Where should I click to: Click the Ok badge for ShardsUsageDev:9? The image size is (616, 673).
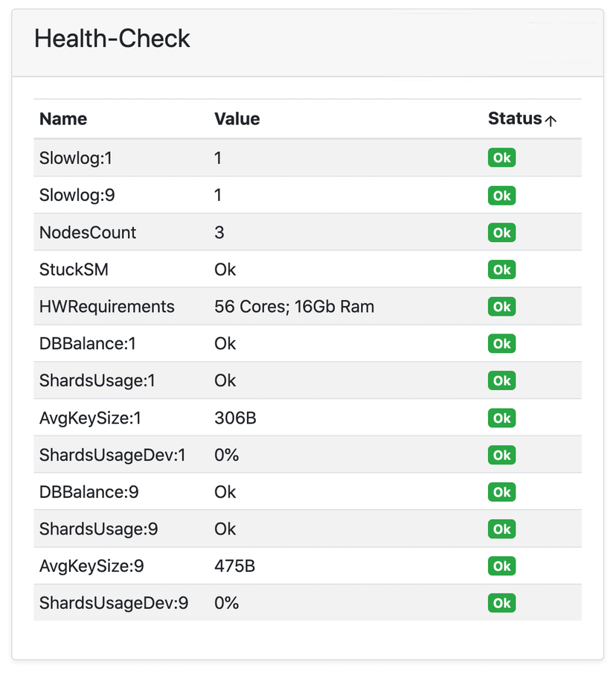pyautogui.click(x=501, y=603)
